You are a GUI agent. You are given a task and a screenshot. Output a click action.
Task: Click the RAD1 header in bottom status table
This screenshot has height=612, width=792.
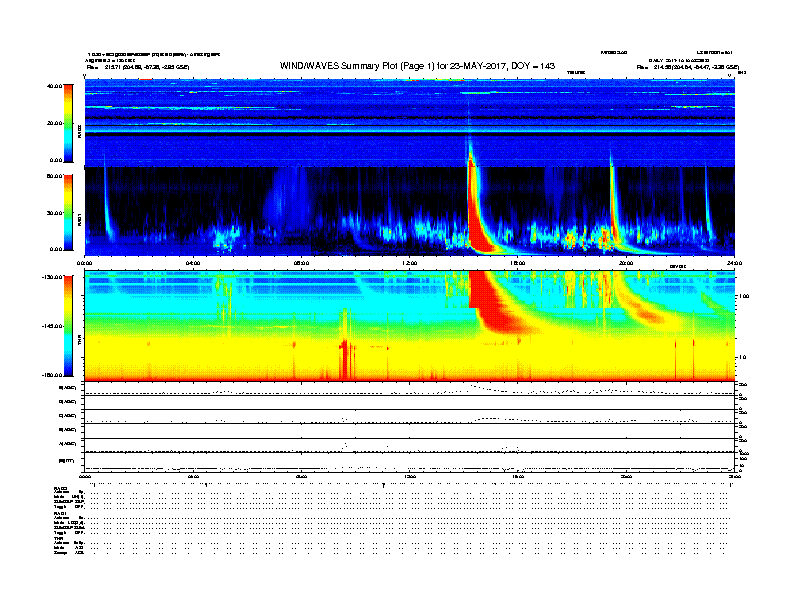[60, 514]
